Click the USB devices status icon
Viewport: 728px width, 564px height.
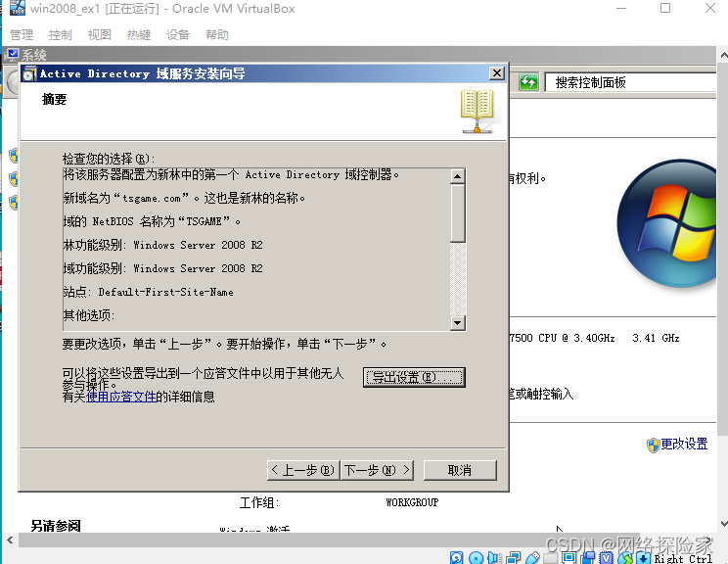pos(532,557)
